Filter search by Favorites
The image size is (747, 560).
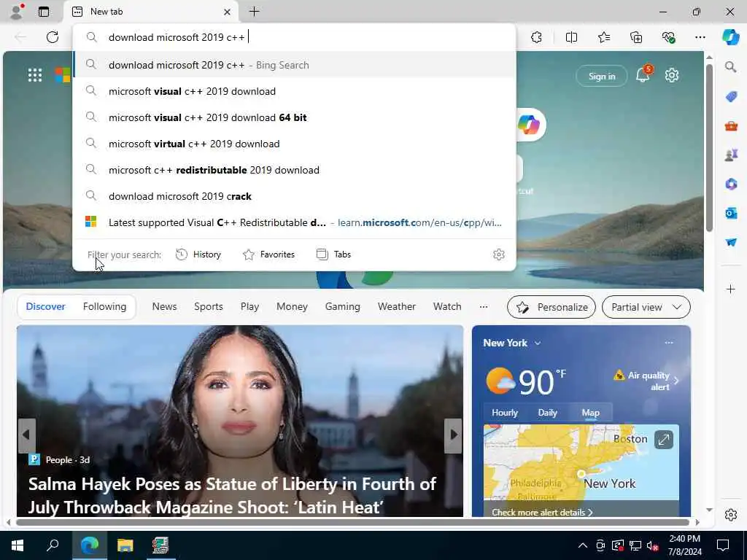coord(268,254)
